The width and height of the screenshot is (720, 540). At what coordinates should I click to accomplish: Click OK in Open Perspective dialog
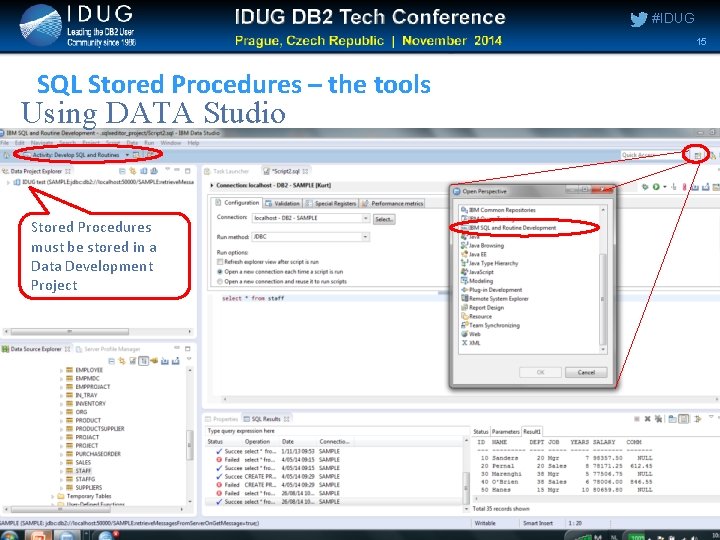click(x=540, y=372)
